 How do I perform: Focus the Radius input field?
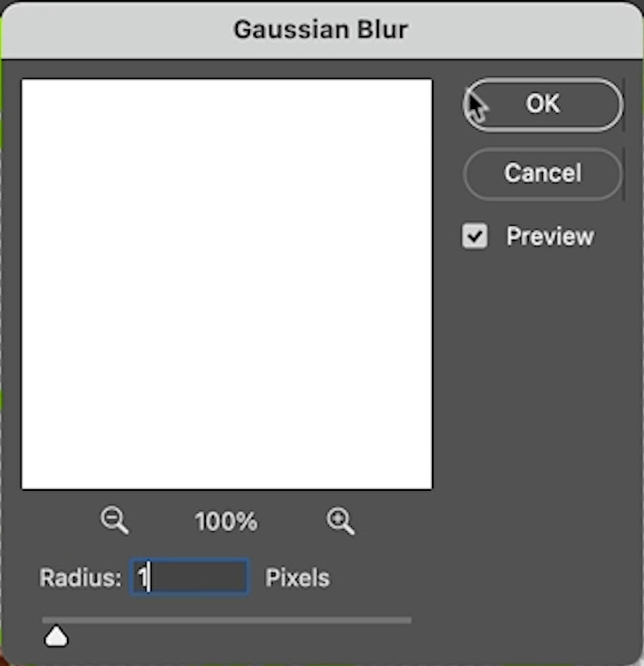189,578
